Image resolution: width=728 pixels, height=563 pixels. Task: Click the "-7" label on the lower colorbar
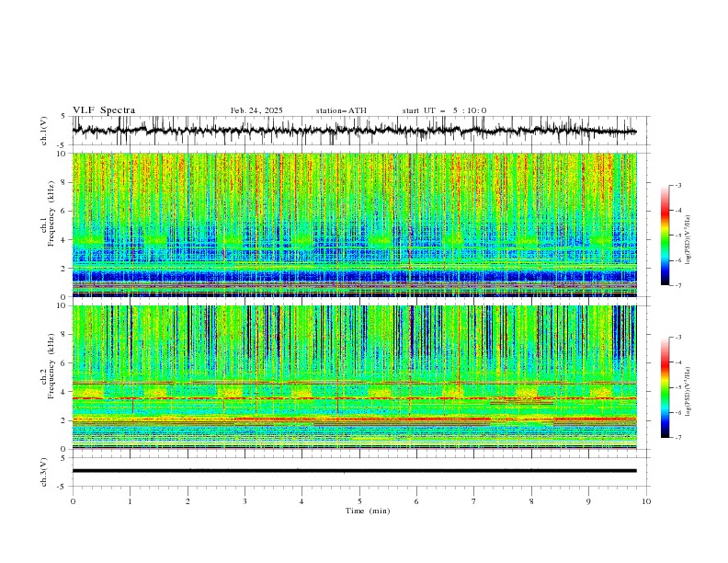click(x=678, y=438)
